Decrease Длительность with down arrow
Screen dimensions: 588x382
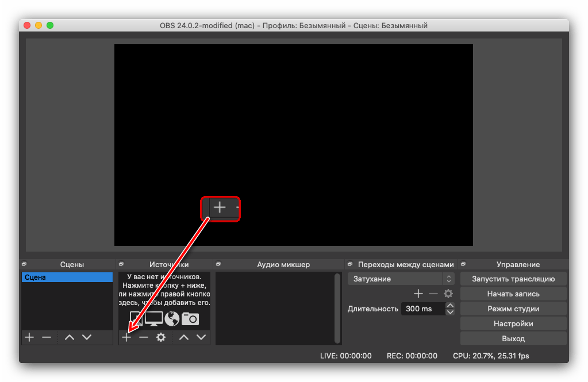coord(450,312)
